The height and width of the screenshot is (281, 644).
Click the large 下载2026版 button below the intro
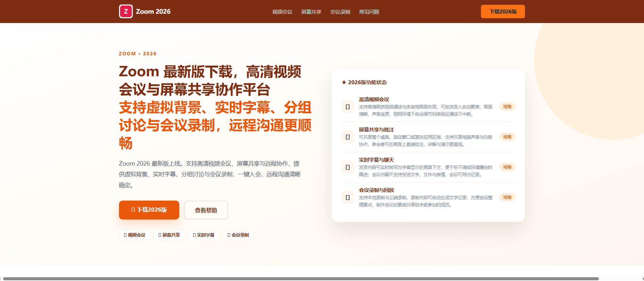[149, 210]
